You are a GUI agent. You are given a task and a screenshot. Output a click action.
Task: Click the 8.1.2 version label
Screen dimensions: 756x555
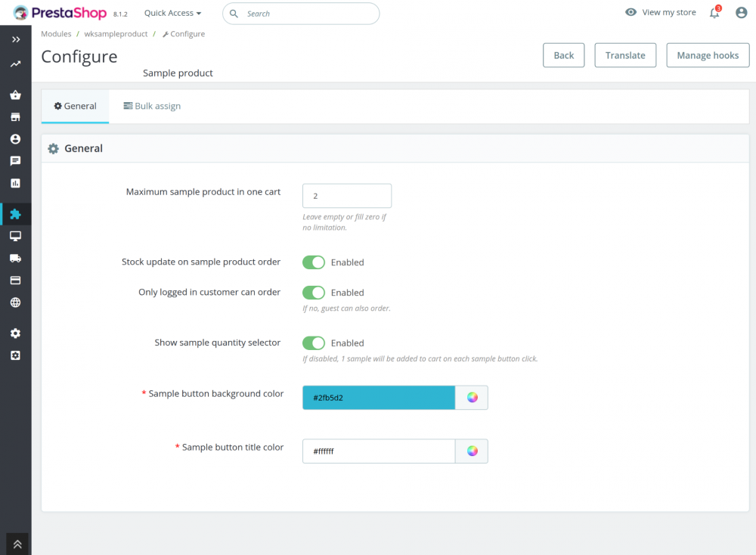(x=120, y=14)
